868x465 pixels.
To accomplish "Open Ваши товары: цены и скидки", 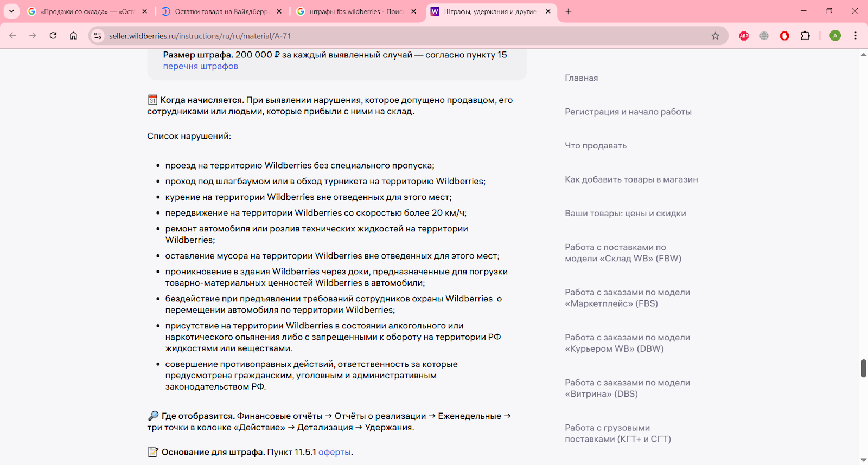I will (626, 214).
